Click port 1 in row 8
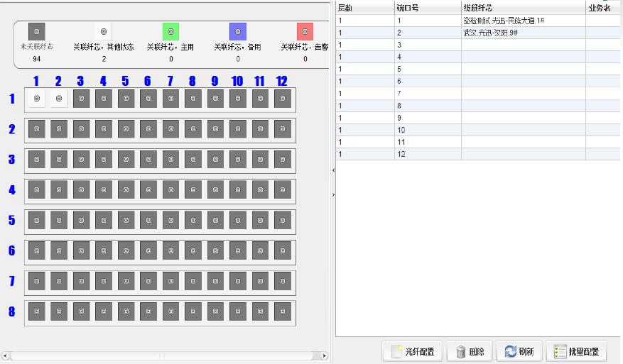Screen dimensions: 623x364 [x=37, y=312]
